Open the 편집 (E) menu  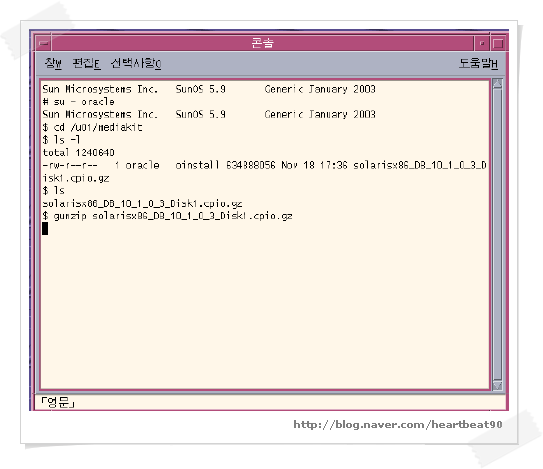click(87, 63)
